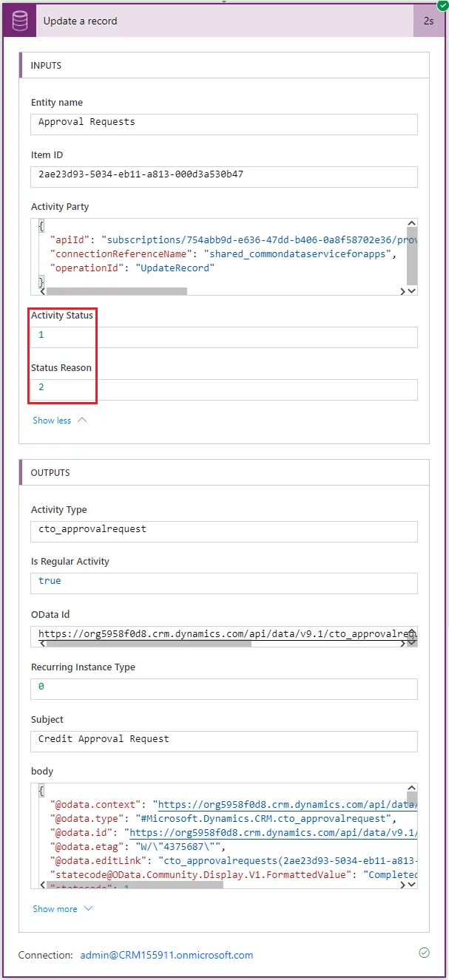Click scroll-down arrow in Activity Party box
Screen dimensions: 449x980
(413, 291)
